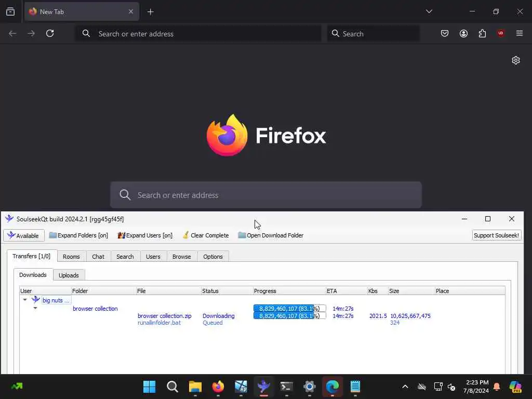Reload the current Firefox page

(x=50, y=33)
